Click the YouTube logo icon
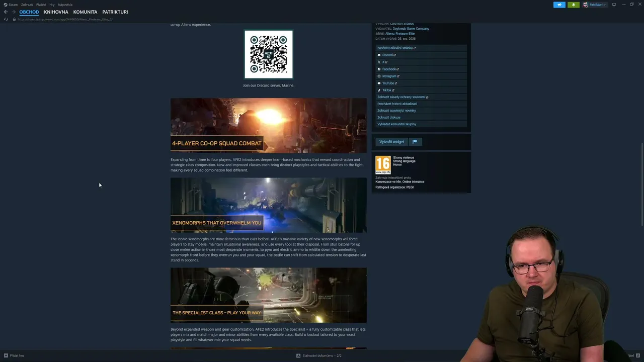The height and width of the screenshot is (362, 644). click(379, 83)
